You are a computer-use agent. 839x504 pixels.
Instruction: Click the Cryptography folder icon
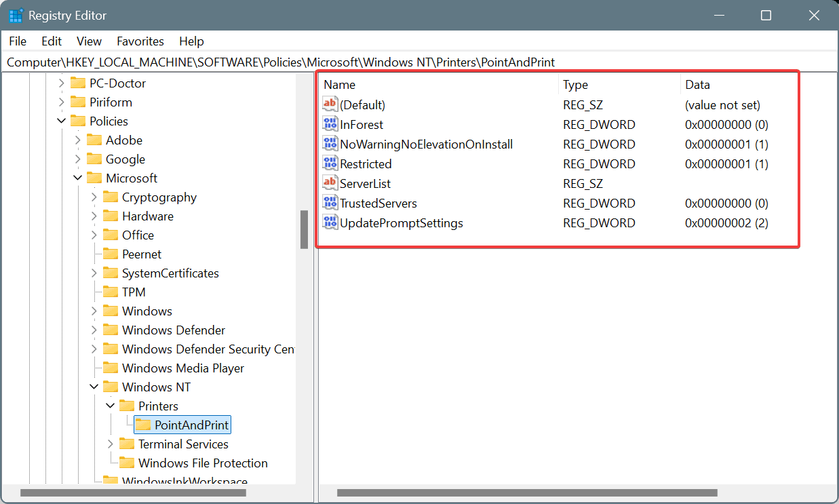pos(111,197)
